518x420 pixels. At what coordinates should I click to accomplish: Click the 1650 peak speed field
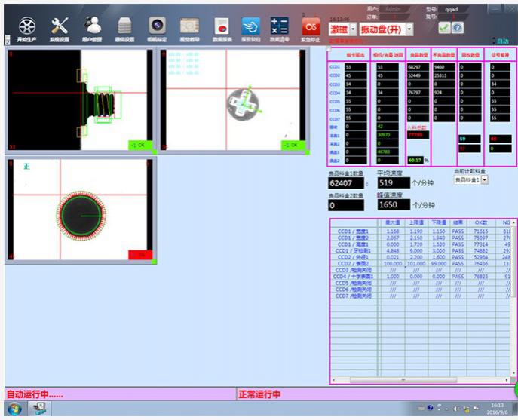(394, 204)
